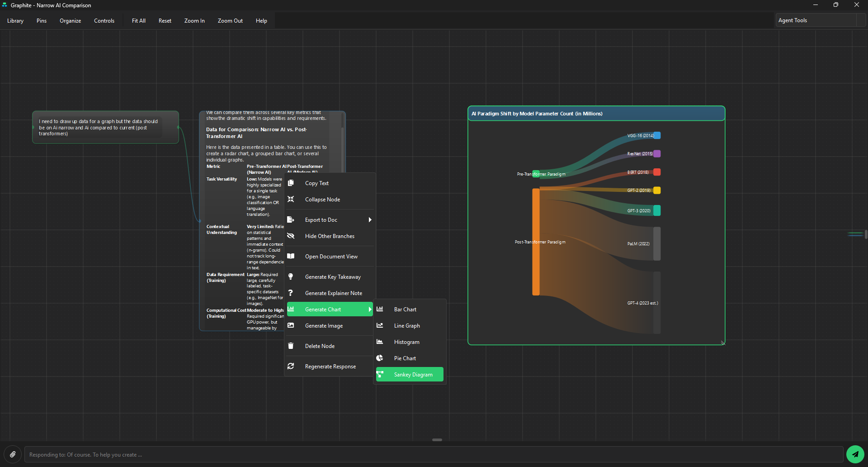Viewport: 868px width, 467px height.
Task: Open the Library menu button
Action: tap(15, 21)
